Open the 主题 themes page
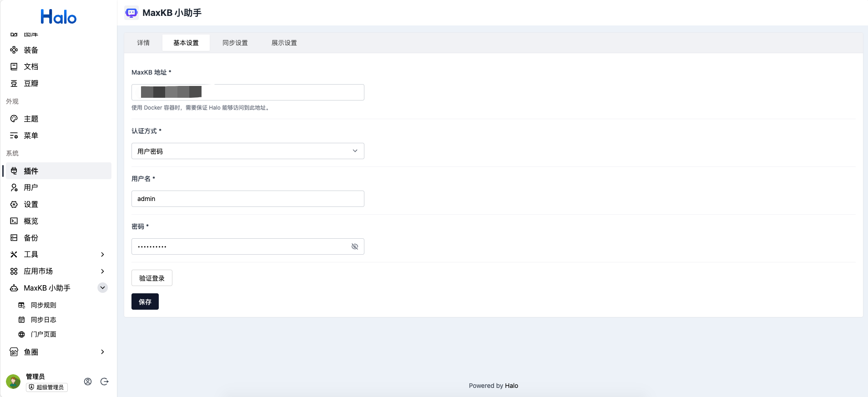Viewport: 868px width, 397px height. pos(58,119)
